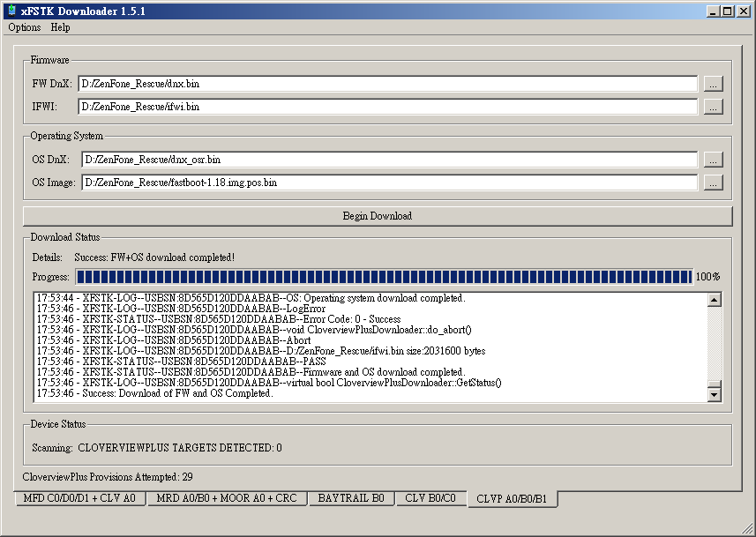The height and width of the screenshot is (537, 756).
Task: Click the xFSTK application icon in title bar
Action: pyautogui.click(x=12, y=11)
